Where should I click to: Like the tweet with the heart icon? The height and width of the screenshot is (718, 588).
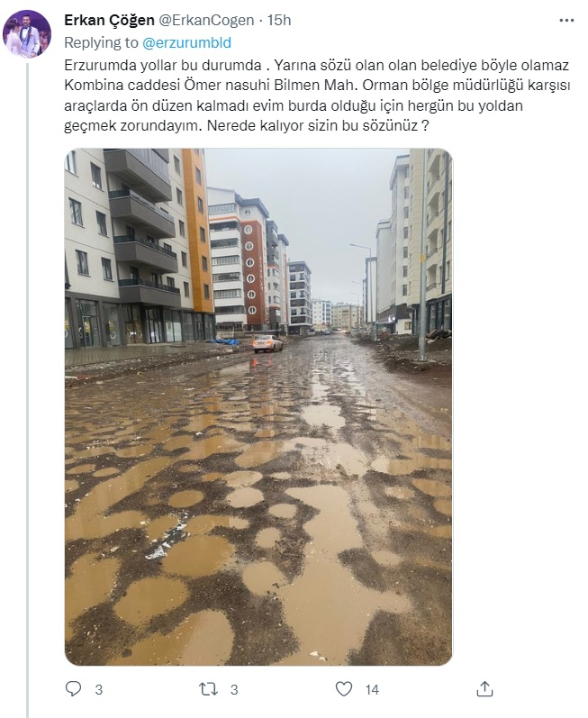(344, 688)
